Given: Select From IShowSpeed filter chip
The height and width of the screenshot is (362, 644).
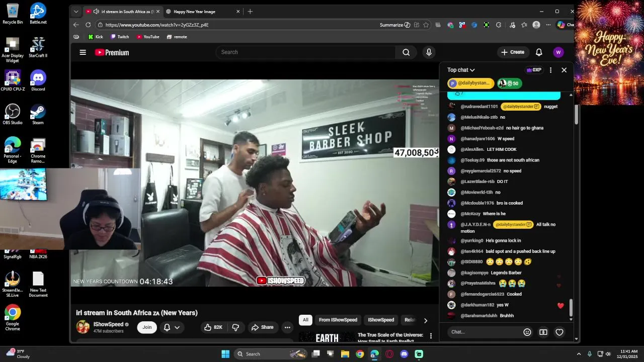Looking at the screenshot, I should pos(338,320).
